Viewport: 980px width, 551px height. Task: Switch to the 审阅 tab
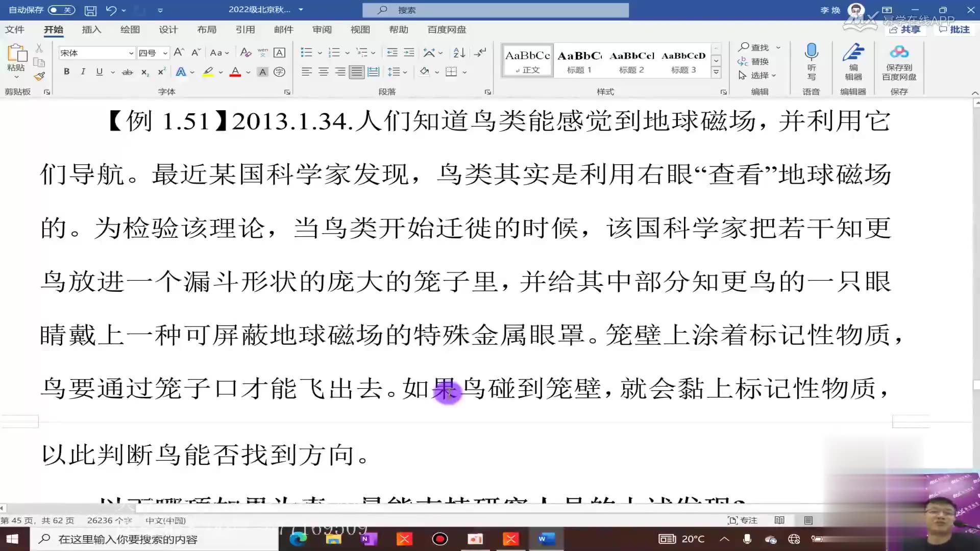[x=322, y=30]
